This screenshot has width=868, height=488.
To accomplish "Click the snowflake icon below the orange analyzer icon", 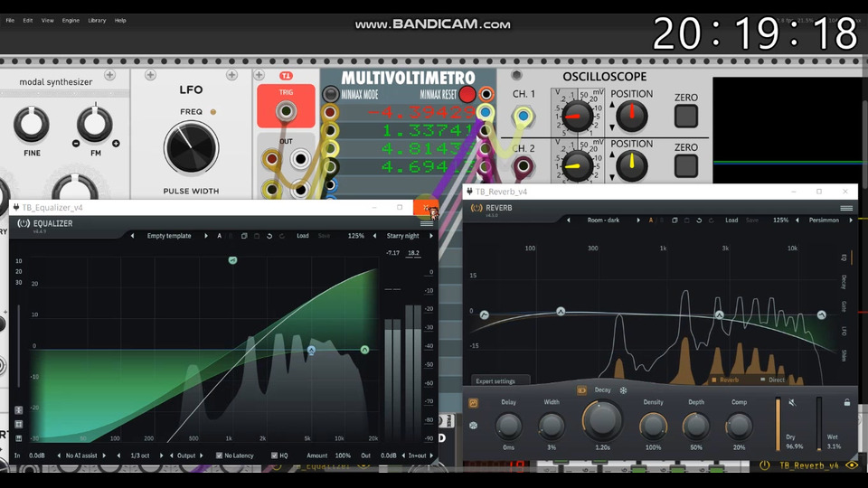I will (473, 426).
